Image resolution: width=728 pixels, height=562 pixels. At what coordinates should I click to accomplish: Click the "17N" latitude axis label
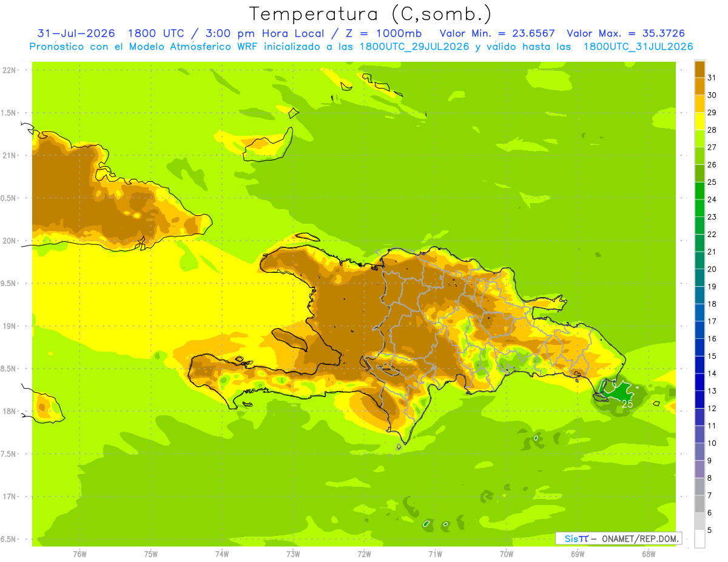click(10, 497)
